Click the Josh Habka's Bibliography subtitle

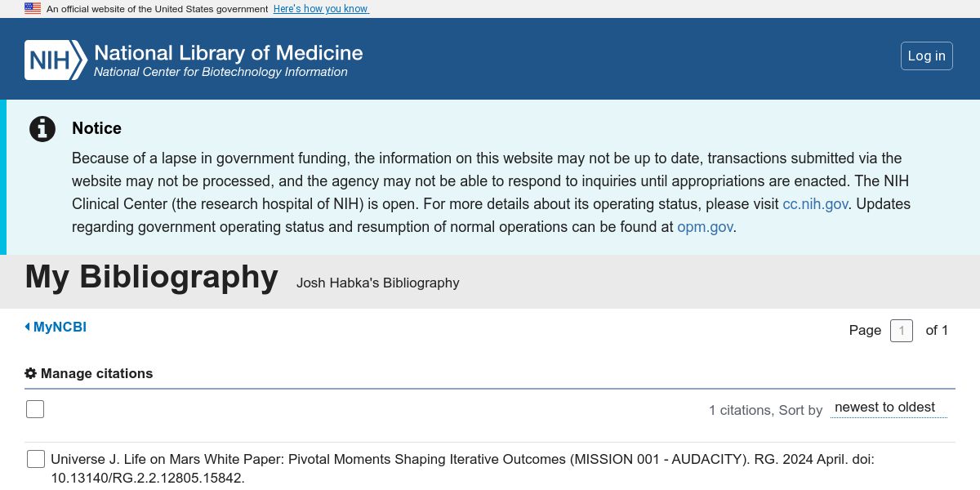pyautogui.click(x=377, y=283)
